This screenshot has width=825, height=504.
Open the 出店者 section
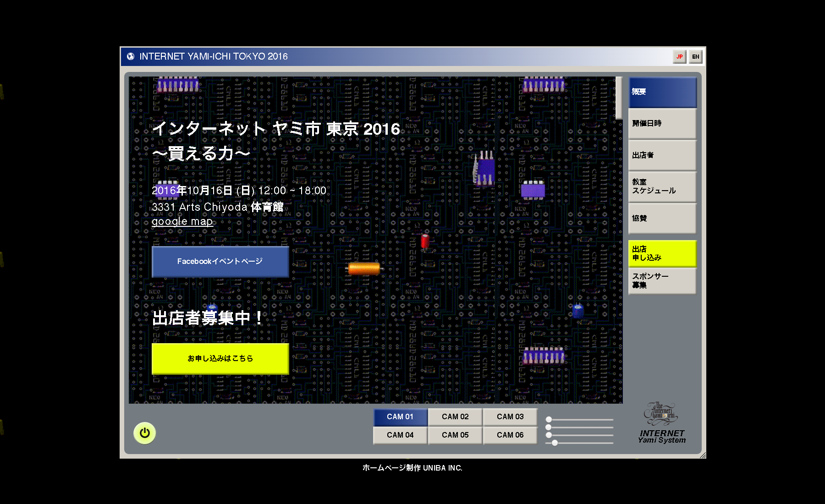(x=662, y=155)
